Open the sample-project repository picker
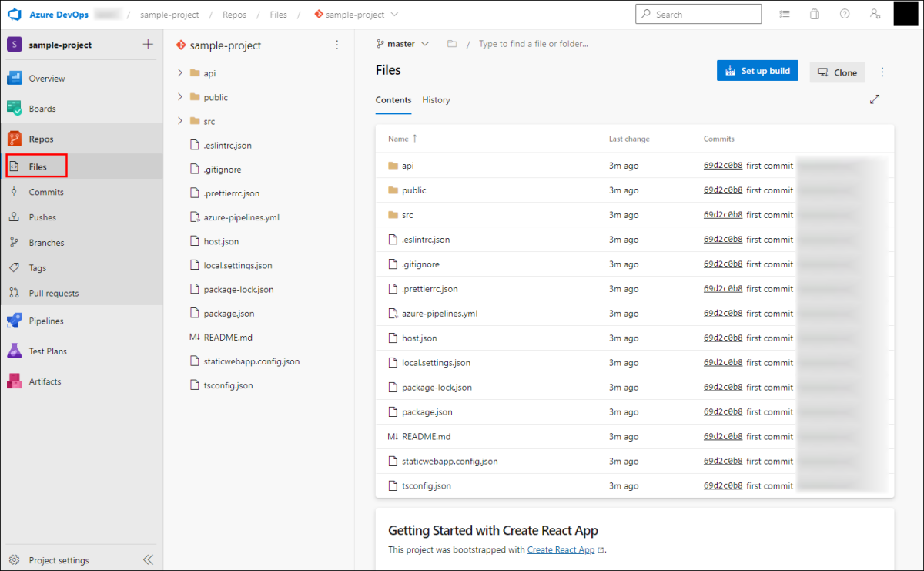This screenshot has width=924, height=571. [x=357, y=15]
